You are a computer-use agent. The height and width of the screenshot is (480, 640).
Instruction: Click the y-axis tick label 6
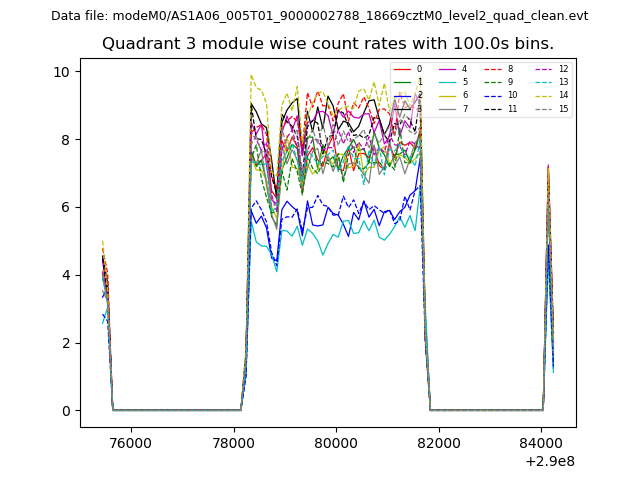(x=64, y=207)
